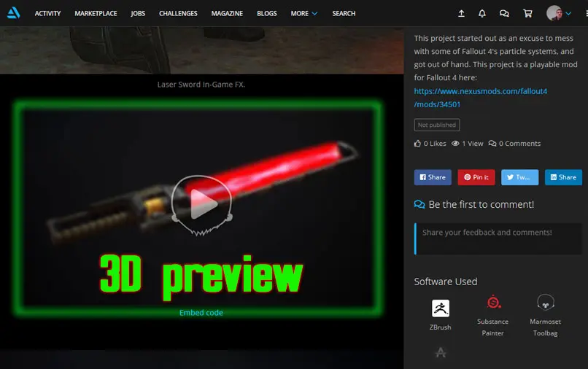
Task: Open the messages chat icon
Action: 504,14
